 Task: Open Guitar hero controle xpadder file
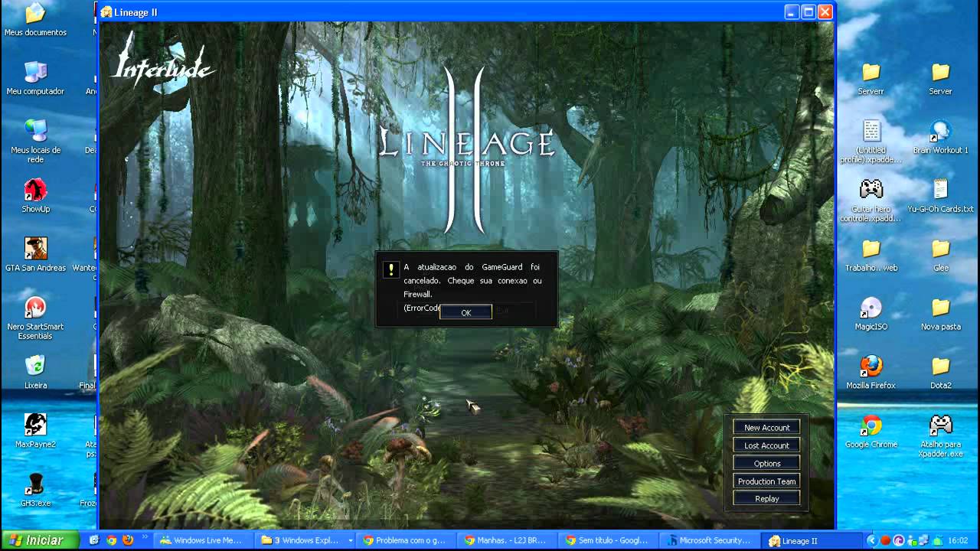tap(871, 200)
